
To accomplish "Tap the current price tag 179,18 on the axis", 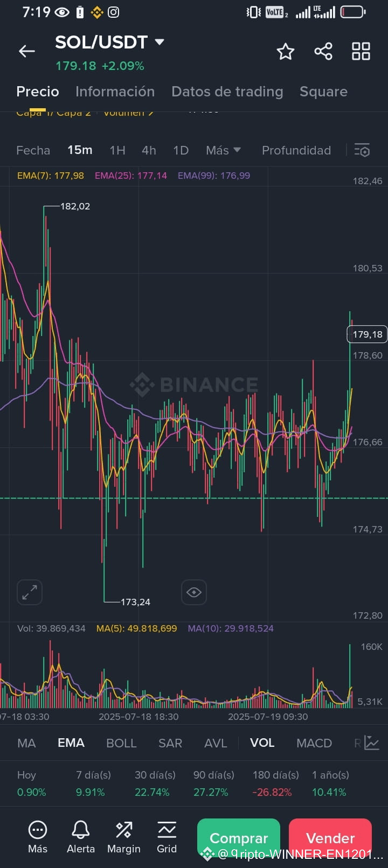I will tap(367, 334).
